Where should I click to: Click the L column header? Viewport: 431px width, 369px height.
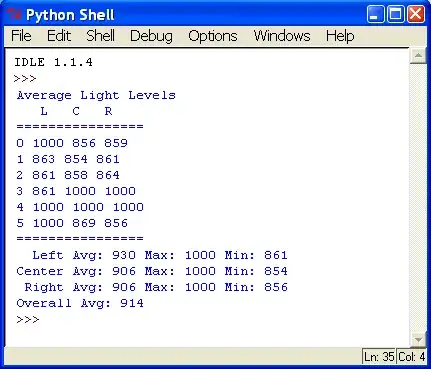coord(44,111)
